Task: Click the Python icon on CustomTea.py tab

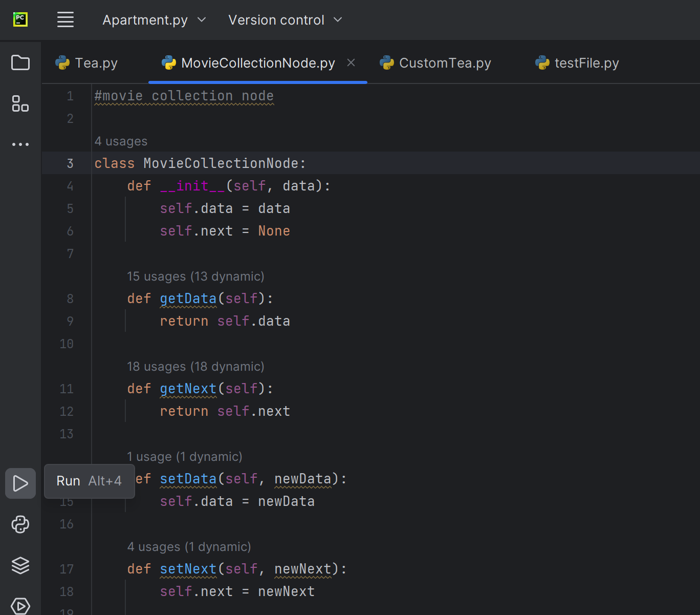Action: [x=387, y=63]
